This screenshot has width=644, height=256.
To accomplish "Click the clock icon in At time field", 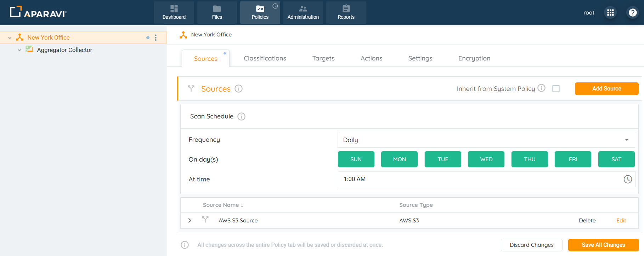I will tap(627, 179).
